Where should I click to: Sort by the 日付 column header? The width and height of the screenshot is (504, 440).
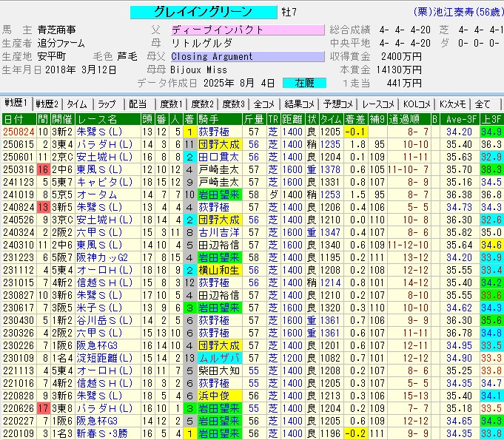13,118
